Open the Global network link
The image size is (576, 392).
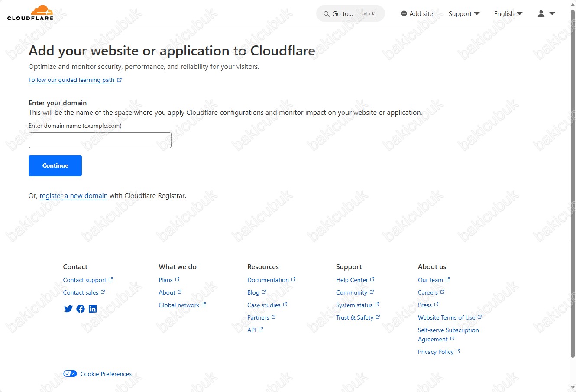[x=179, y=305]
